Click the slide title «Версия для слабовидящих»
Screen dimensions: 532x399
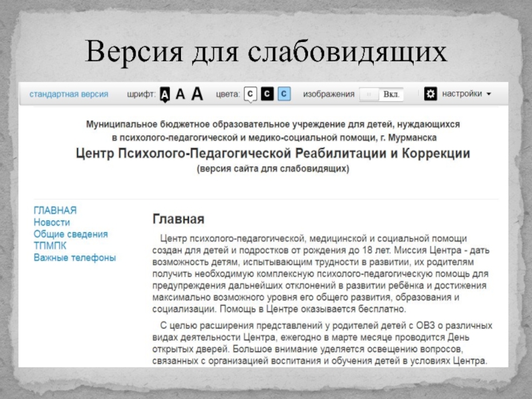(266, 52)
